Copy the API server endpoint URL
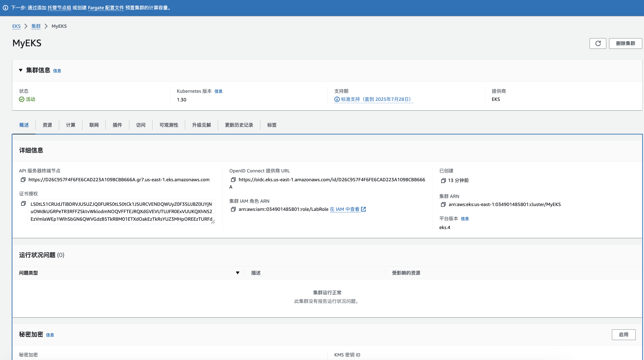 point(23,180)
